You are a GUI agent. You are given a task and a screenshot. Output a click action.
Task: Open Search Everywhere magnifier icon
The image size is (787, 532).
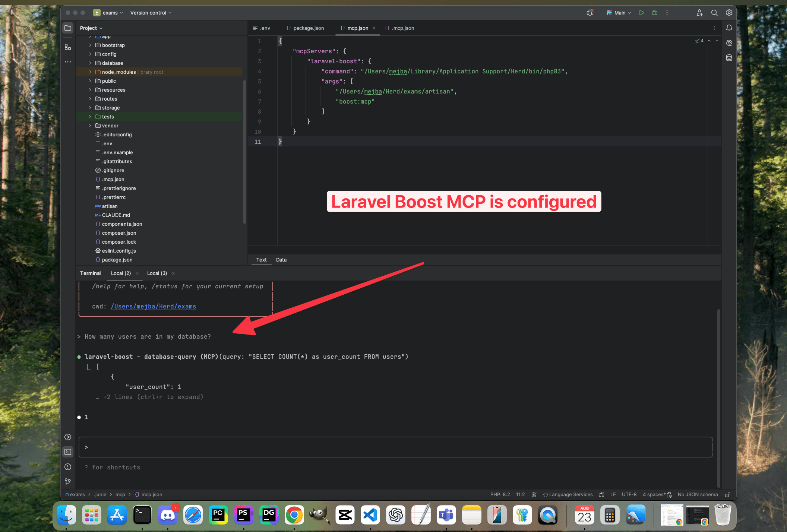[714, 13]
